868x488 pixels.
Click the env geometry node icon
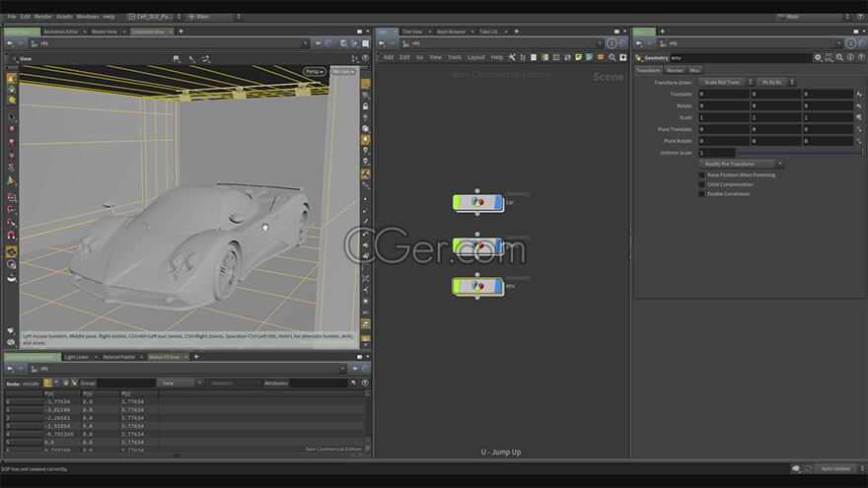pos(477,286)
